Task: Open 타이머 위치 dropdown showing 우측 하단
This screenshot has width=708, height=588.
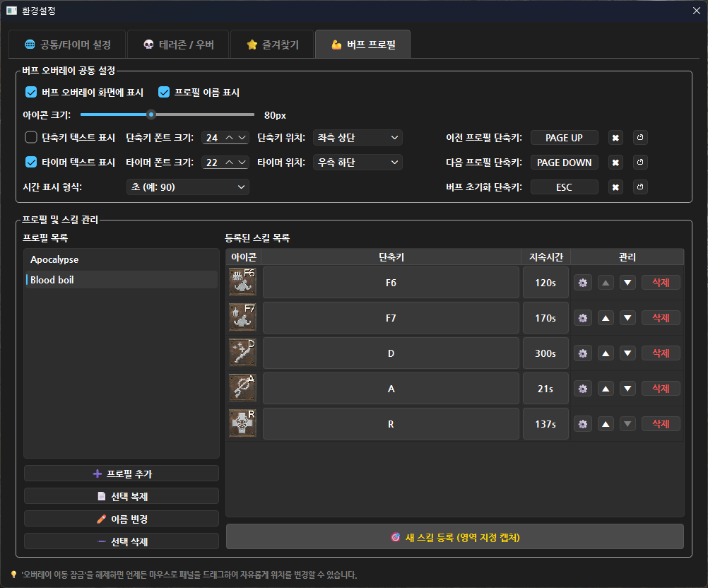Action: 358,163
